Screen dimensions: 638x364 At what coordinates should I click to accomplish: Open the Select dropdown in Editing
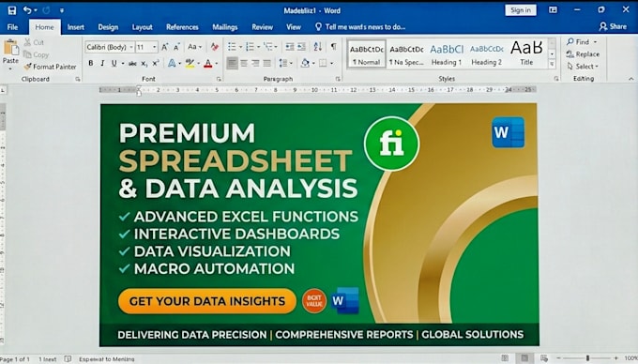click(583, 67)
